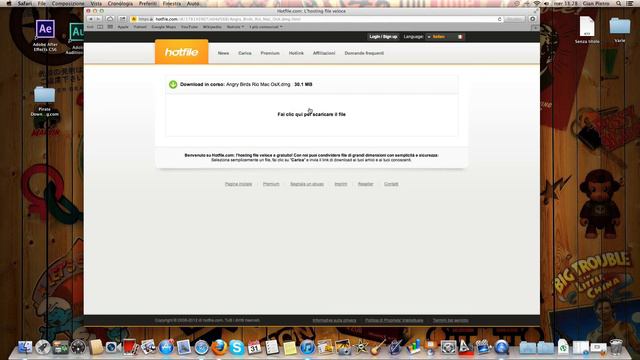Open the Composizione menu

pyautogui.click(x=68, y=3)
